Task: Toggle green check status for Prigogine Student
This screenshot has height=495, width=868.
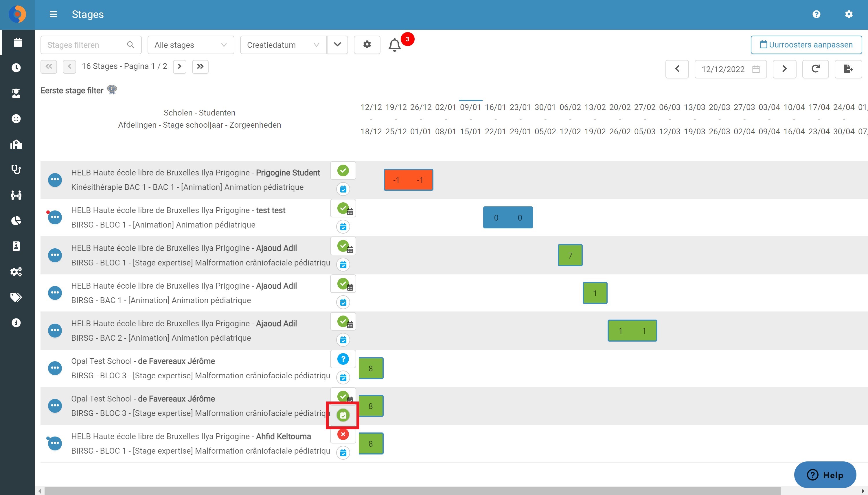Action: pos(343,170)
